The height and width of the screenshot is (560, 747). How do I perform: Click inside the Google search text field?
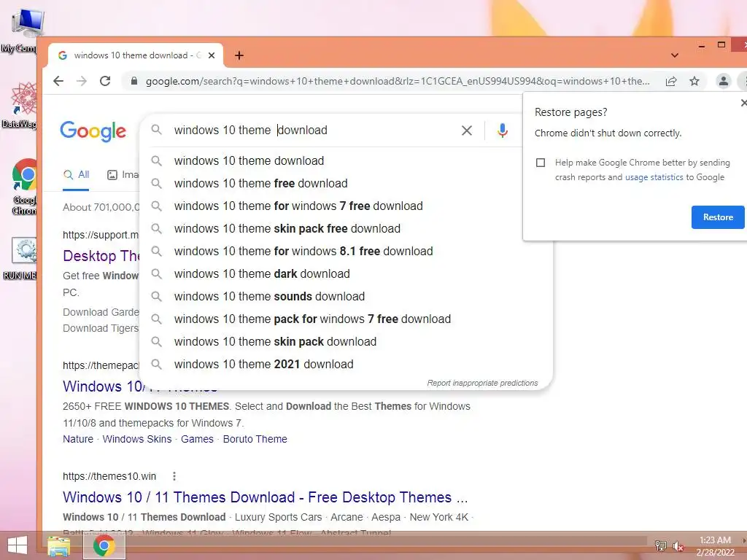coord(314,130)
